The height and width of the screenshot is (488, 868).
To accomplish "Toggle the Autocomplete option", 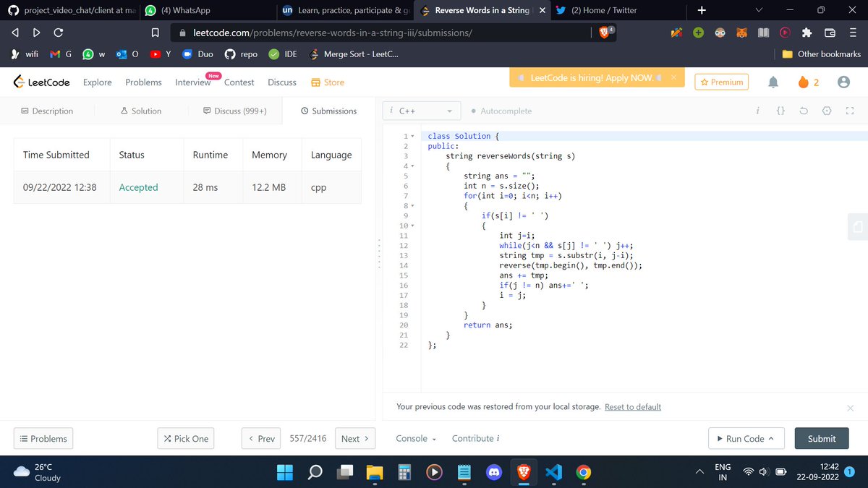I will pos(501,111).
